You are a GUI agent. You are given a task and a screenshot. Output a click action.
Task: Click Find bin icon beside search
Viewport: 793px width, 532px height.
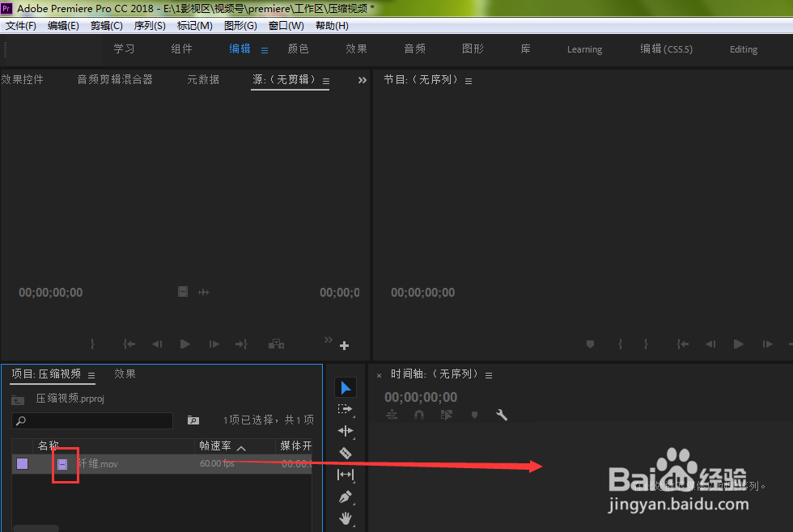point(193,420)
